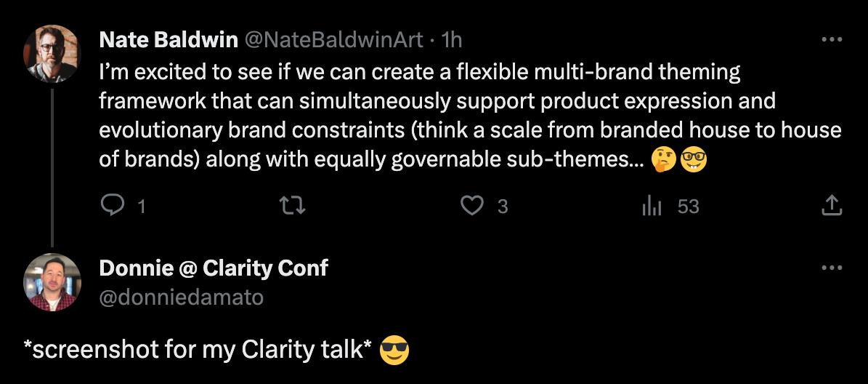Select the "screenshot for my Clarity talk" text
Image resolution: width=868 pixels, height=384 pixels.
[x=198, y=351]
